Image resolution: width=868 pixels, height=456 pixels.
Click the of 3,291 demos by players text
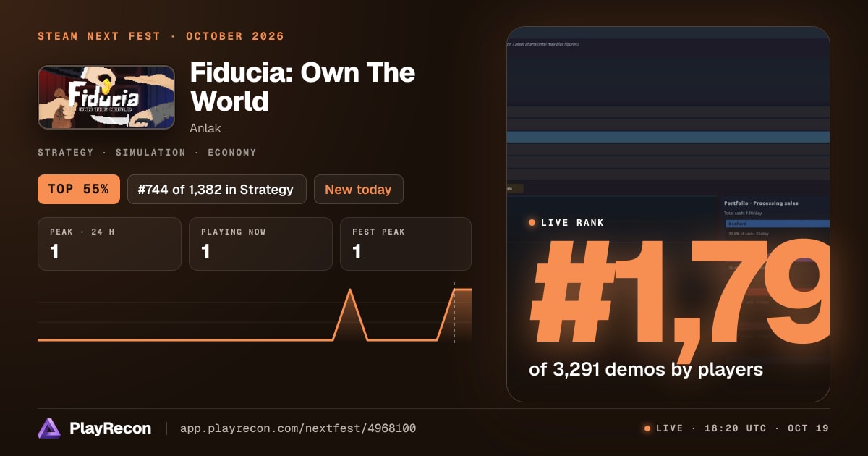point(646,369)
